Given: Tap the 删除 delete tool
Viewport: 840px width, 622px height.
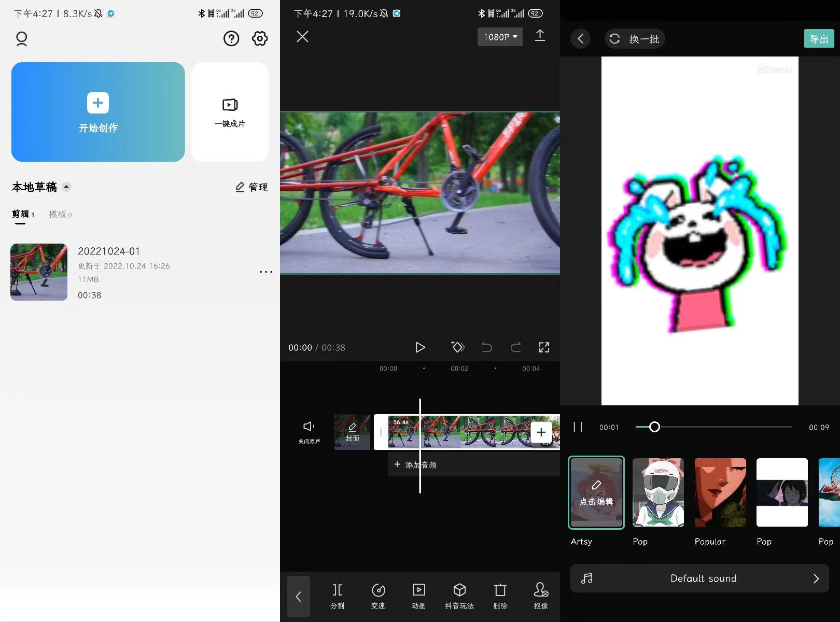Looking at the screenshot, I should [500, 596].
